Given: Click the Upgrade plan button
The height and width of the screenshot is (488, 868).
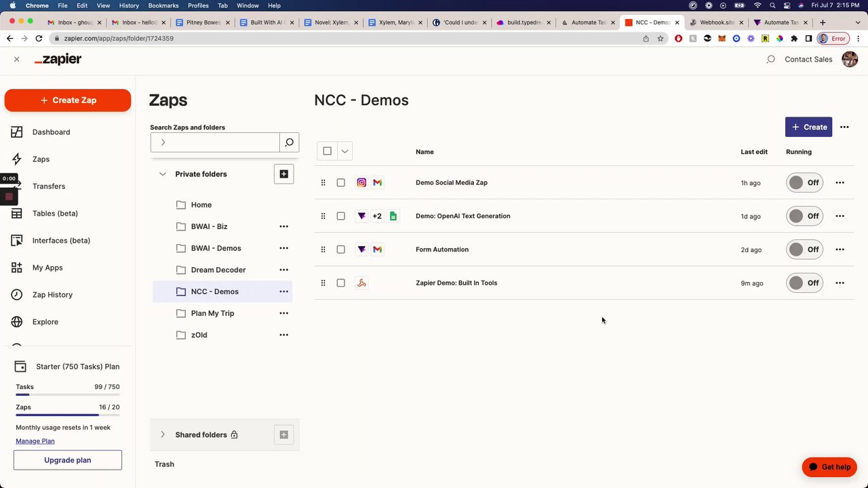Looking at the screenshot, I should [x=68, y=460].
